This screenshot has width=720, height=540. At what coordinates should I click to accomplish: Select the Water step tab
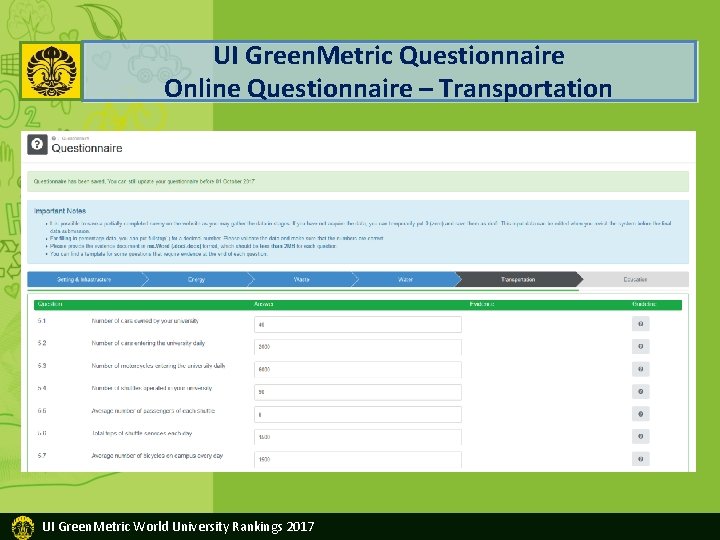[x=405, y=279]
